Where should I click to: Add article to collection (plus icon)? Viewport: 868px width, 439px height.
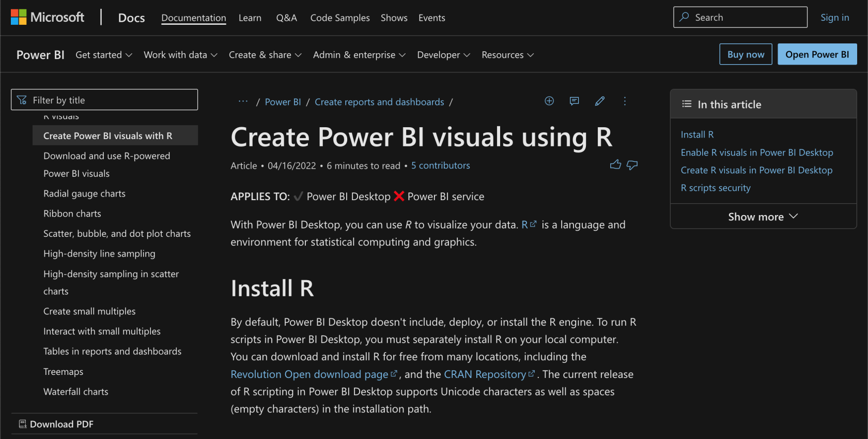[549, 101]
